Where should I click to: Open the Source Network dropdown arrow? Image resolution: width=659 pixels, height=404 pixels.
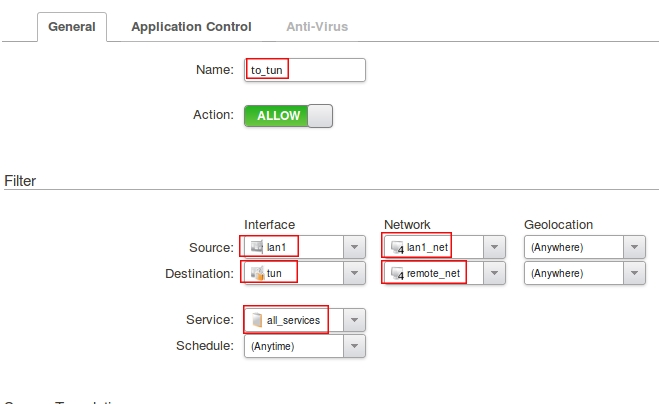pos(495,247)
